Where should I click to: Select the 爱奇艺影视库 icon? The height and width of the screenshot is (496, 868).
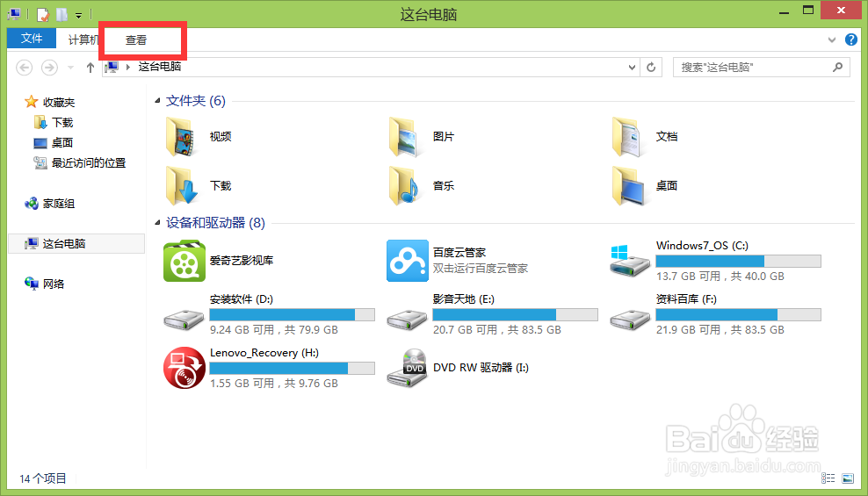coord(184,261)
